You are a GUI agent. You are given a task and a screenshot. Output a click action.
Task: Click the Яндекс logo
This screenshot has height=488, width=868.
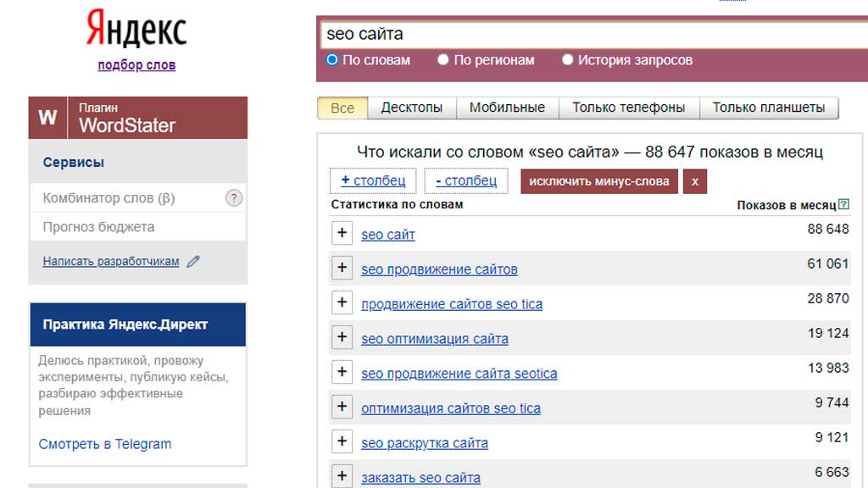point(136,28)
